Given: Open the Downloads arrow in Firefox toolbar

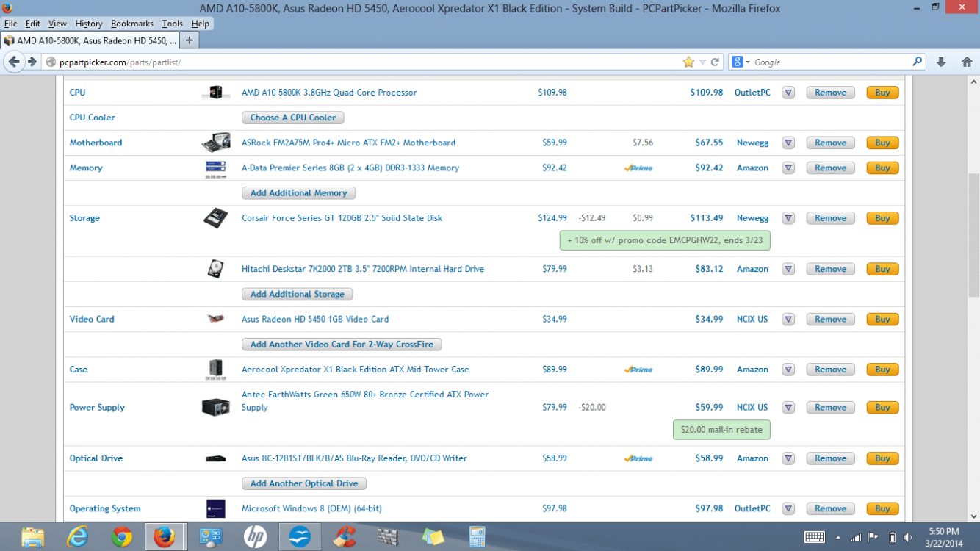Looking at the screenshot, I should click(x=941, y=62).
